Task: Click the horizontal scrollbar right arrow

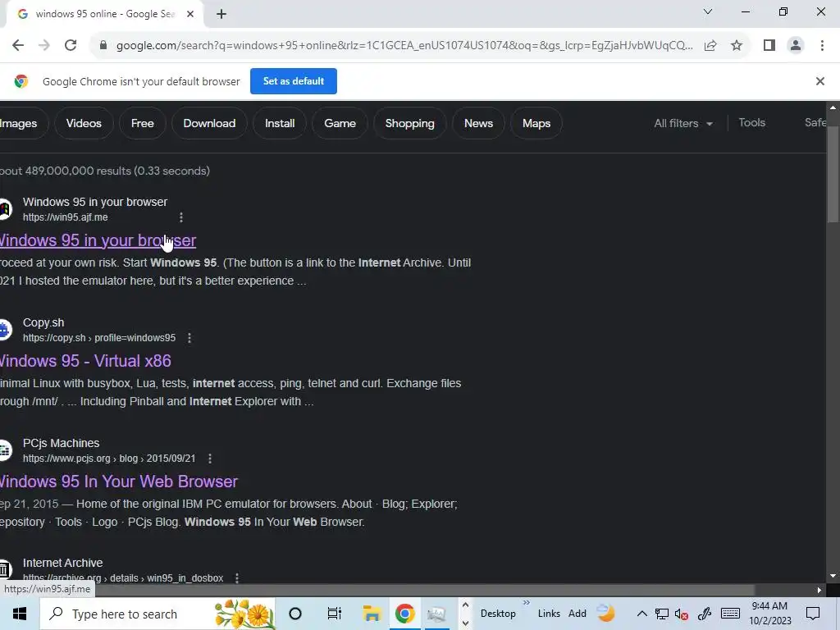Action: [819, 591]
